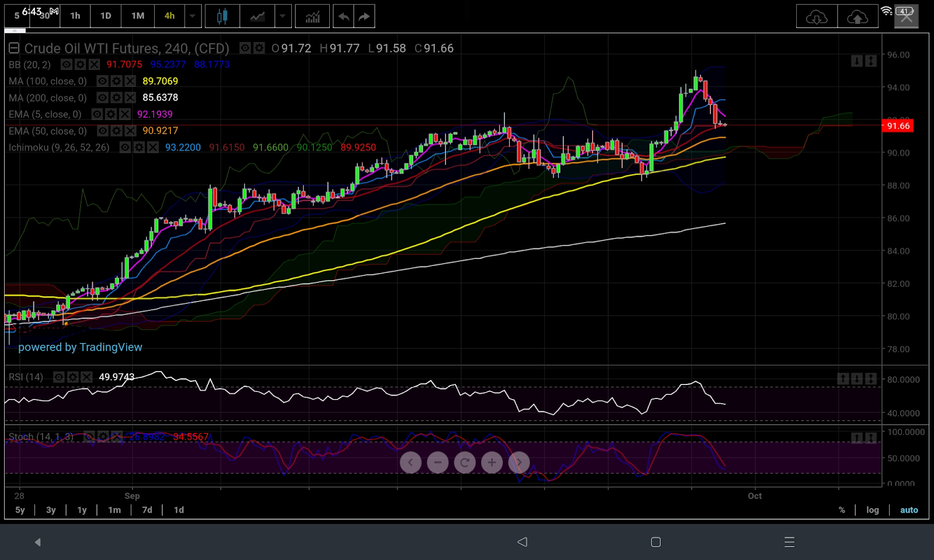The height and width of the screenshot is (560, 934).
Task: Toggle log scale mode
Action: tap(873, 510)
